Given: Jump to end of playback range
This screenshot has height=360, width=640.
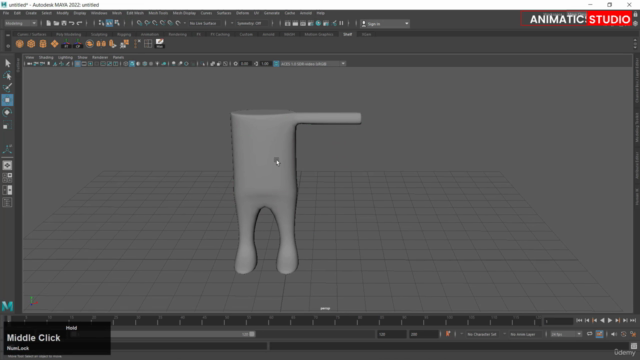Looking at the screenshot, I should 633,321.
